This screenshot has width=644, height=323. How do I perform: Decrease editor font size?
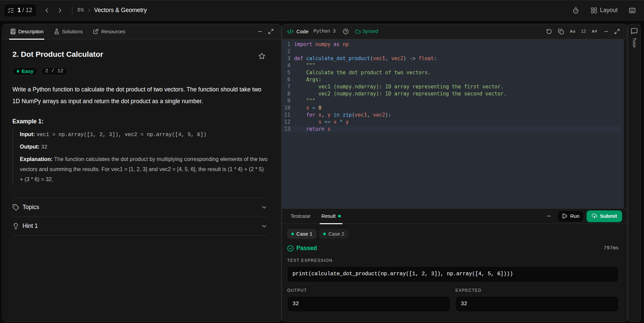(x=572, y=32)
